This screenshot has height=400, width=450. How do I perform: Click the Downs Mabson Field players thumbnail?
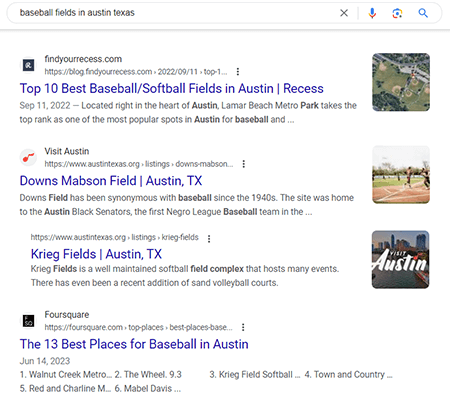[401, 174]
